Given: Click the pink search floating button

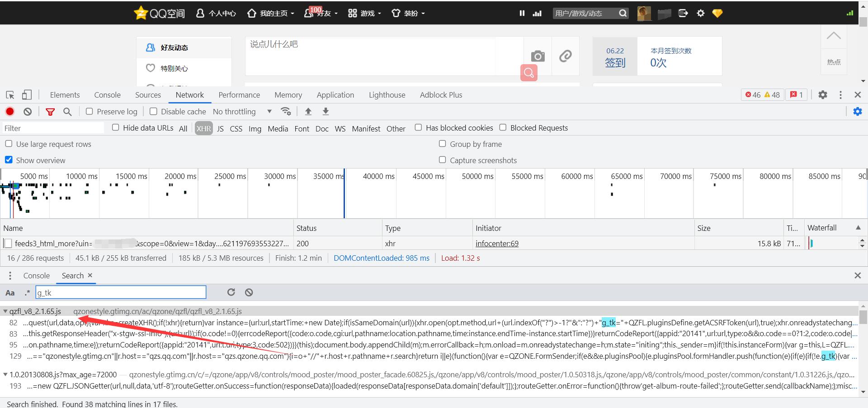Looking at the screenshot, I should coord(529,73).
